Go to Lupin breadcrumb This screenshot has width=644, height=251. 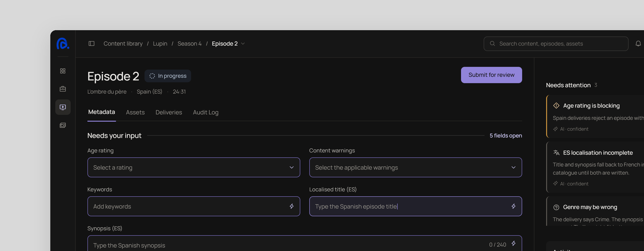(x=160, y=44)
